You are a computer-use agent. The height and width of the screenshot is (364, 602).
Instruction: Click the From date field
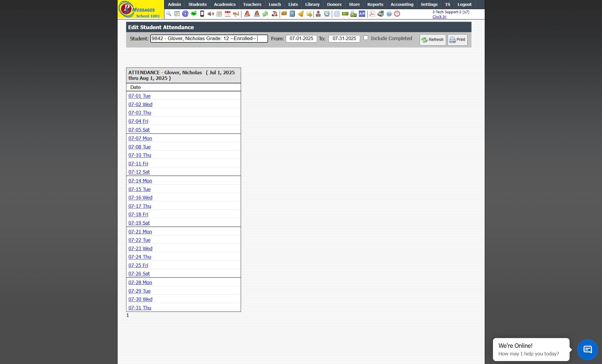pyautogui.click(x=301, y=39)
